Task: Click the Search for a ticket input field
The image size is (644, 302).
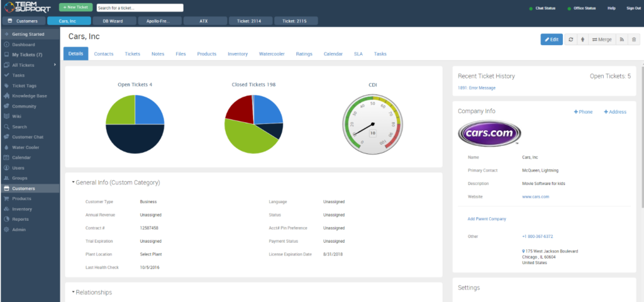Action: click(x=140, y=8)
